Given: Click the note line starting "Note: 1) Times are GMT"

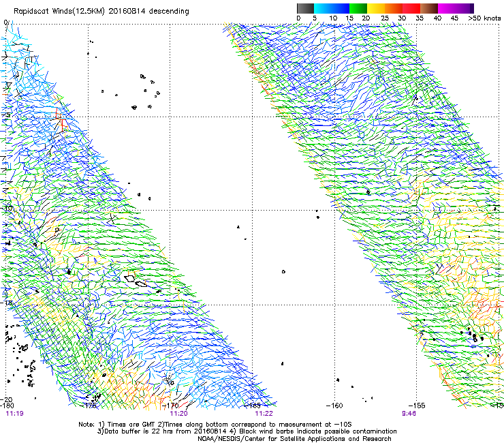Looking at the screenshot, I should click(x=215, y=425).
